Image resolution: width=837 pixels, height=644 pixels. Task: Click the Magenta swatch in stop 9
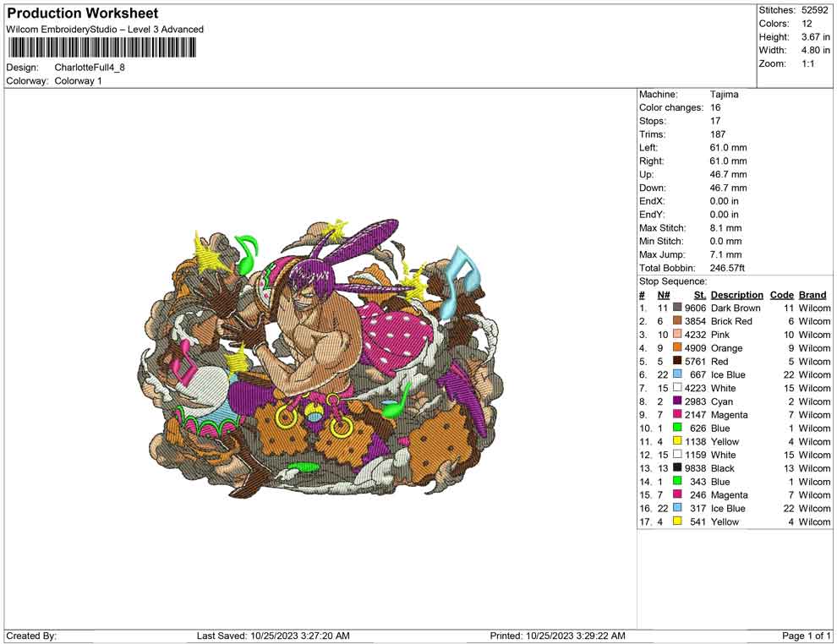[x=677, y=414]
